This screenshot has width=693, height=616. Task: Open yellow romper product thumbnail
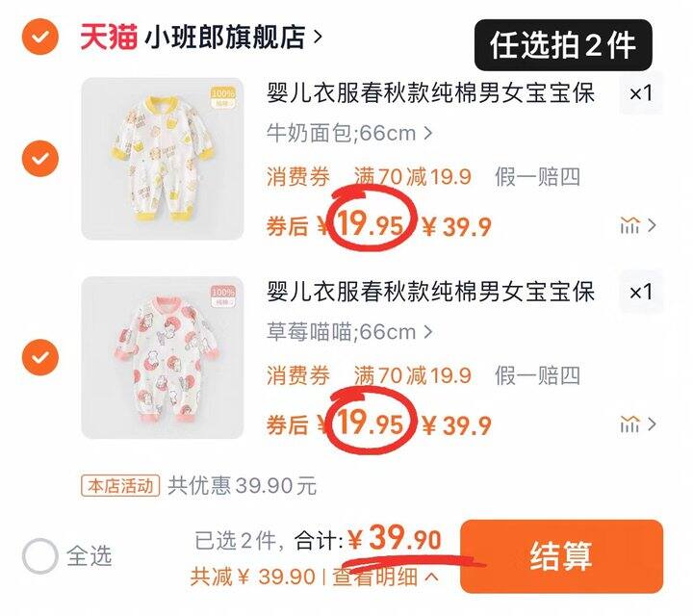[163, 159]
